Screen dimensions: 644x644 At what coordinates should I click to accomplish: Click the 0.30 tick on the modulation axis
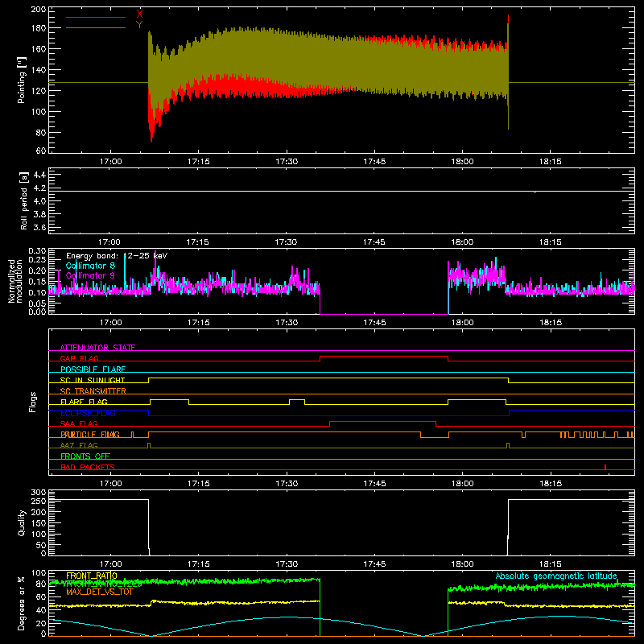tap(37, 250)
